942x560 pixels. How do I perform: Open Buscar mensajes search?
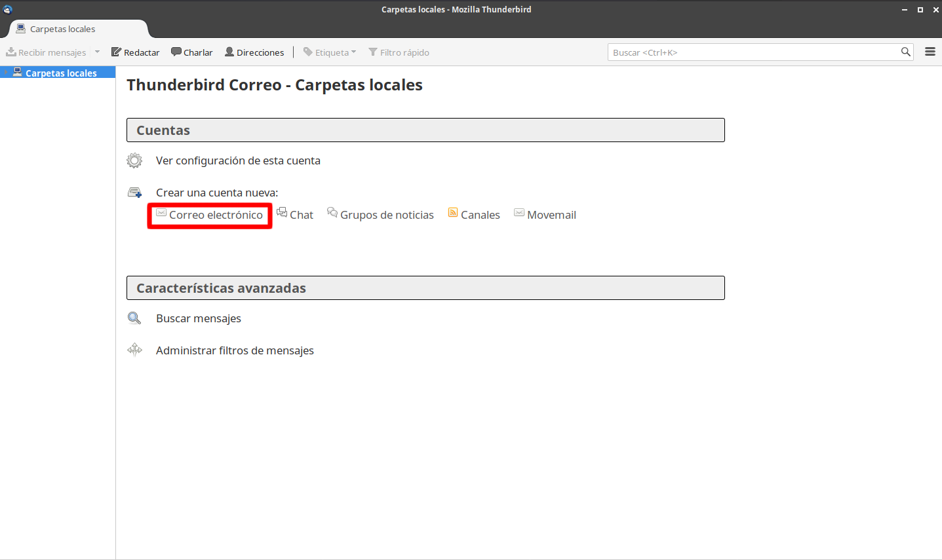[x=199, y=318]
